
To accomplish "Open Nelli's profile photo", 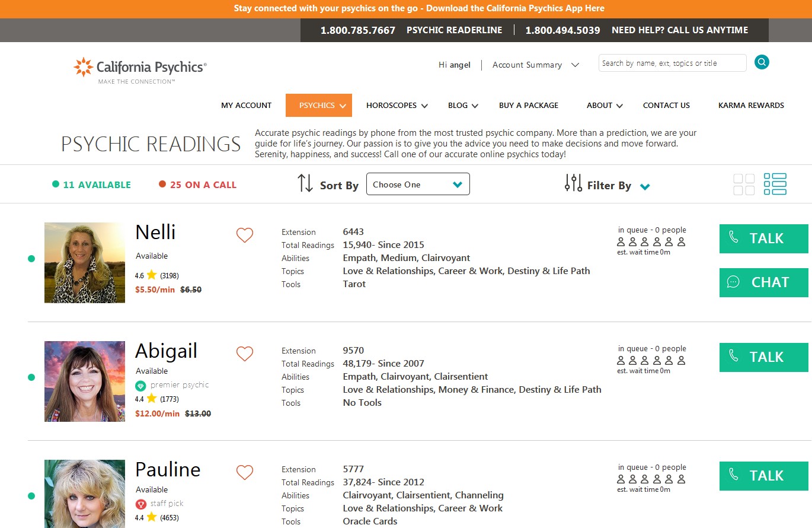I will coord(85,263).
